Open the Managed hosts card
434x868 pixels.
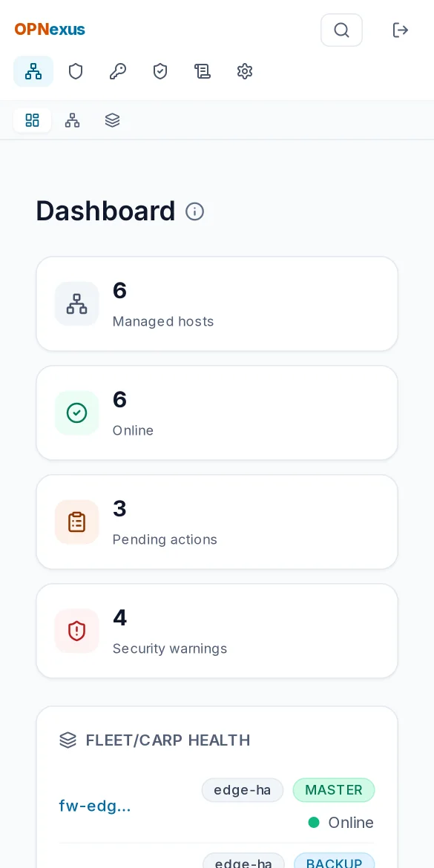217,304
